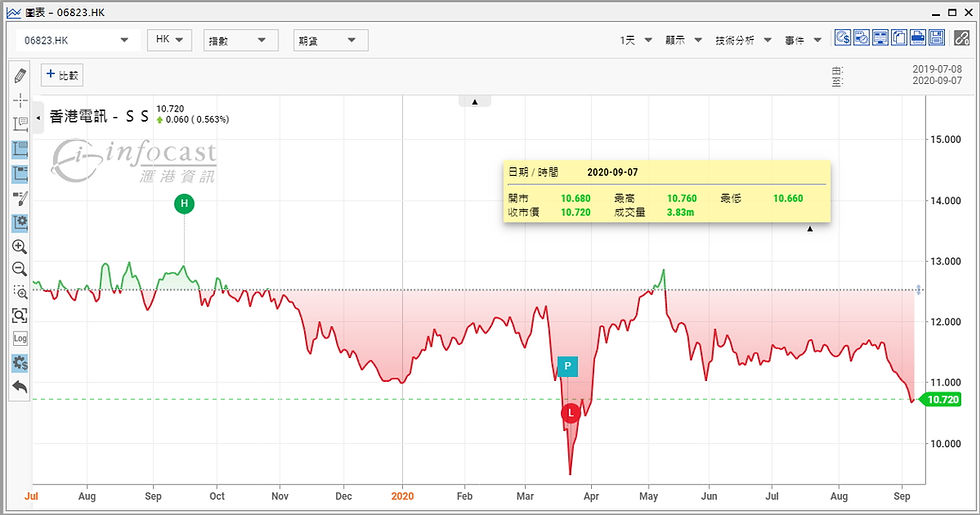The width and height of the screenshot is (980, 515).
Task: Zoom in with the plus magnifier
Action: [x=20, y=246]
